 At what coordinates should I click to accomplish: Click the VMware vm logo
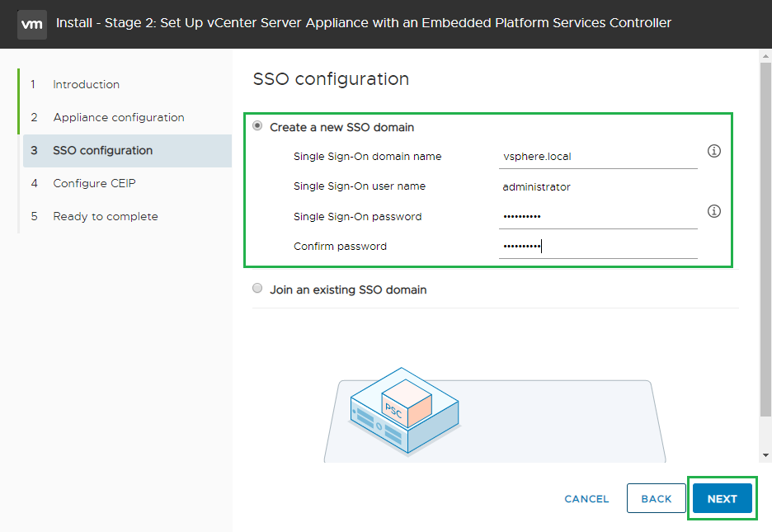31,24
